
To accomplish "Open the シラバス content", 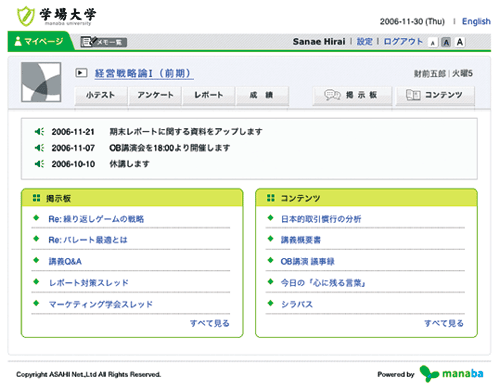I will 297,304.
